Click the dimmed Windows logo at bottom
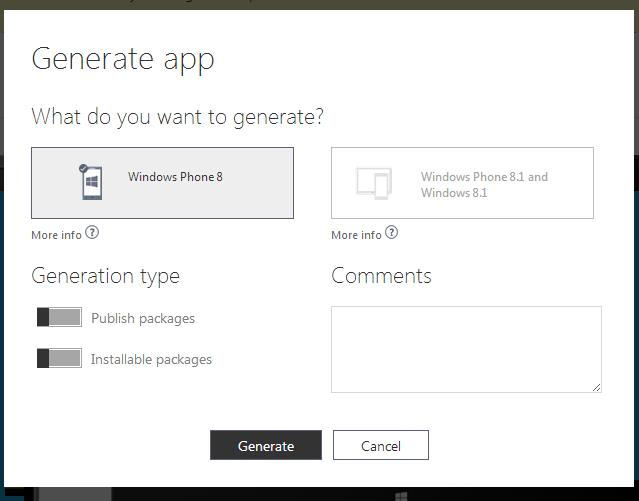Viewport: 639px width, 501px height. tap(400, 494)
